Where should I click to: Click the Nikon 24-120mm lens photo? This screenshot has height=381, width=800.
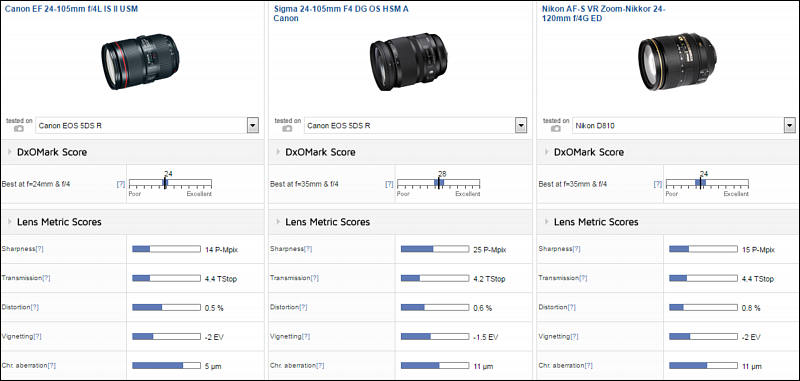pyautogui.click(x=677, y=61)
